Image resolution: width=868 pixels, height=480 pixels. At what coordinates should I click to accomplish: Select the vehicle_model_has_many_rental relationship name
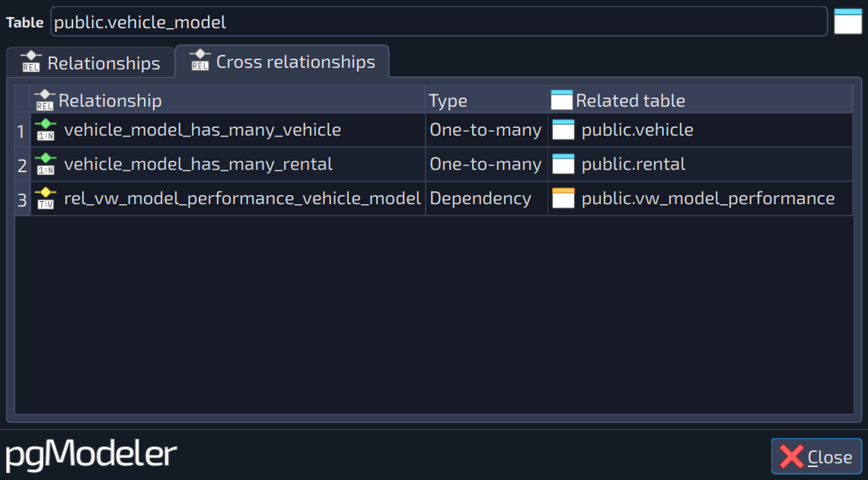click(198, 165)
